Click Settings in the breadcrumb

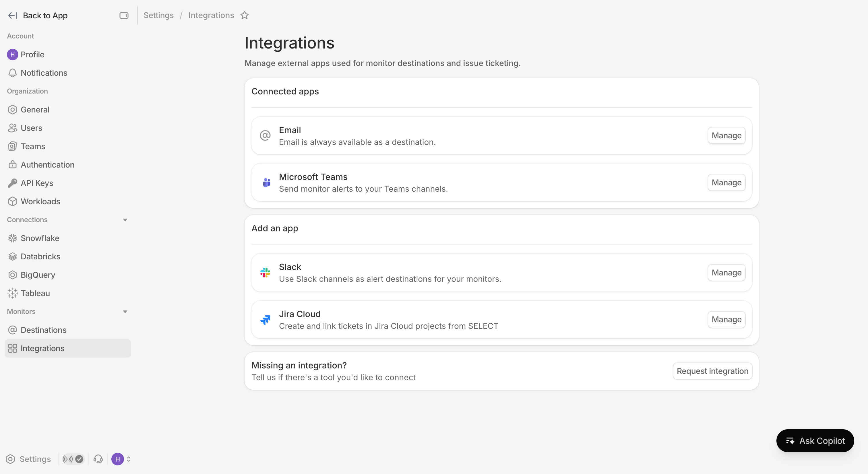coord(158,15)
